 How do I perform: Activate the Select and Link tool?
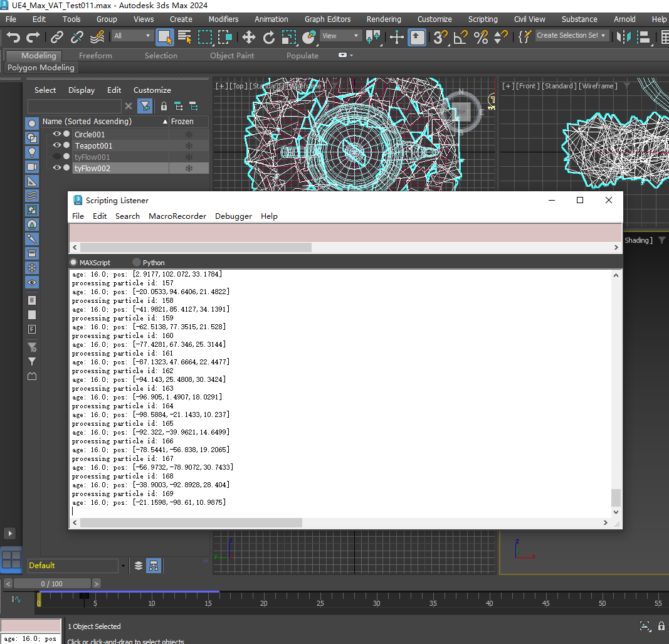point(57,37)
